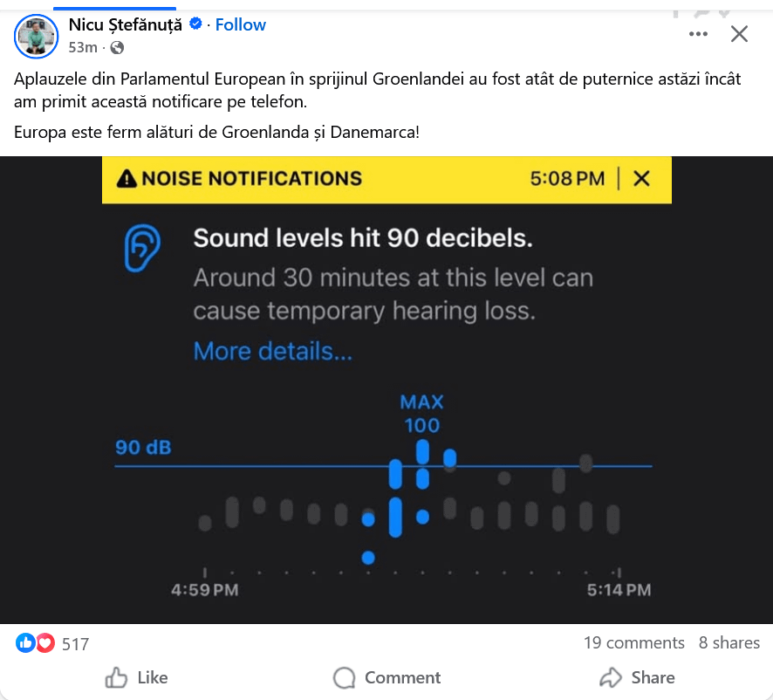Viewport: 773px width, 700px height.
Task: Show the 8 shares list
Action: click(x=729, y=642)
